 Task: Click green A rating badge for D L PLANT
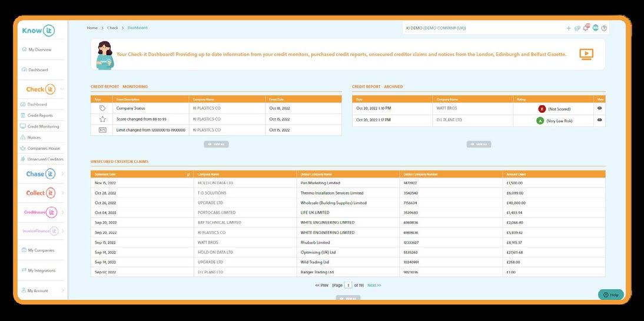point(540,121)
